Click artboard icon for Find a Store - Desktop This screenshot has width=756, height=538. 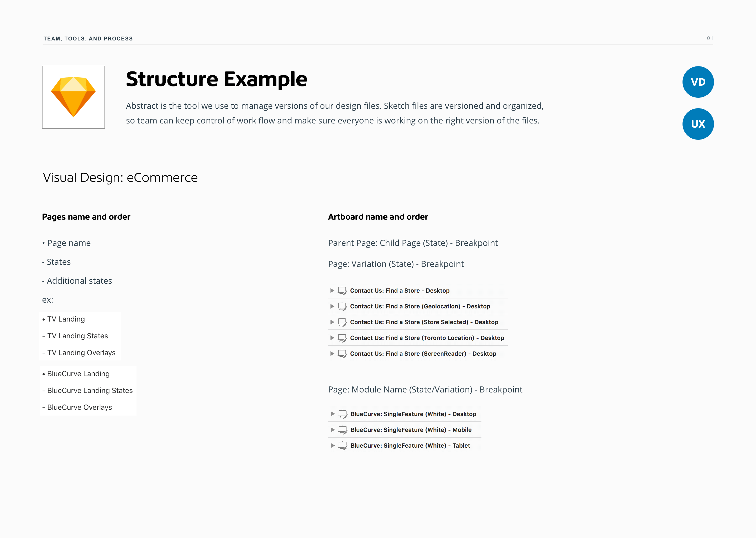[x=342, y=291]
